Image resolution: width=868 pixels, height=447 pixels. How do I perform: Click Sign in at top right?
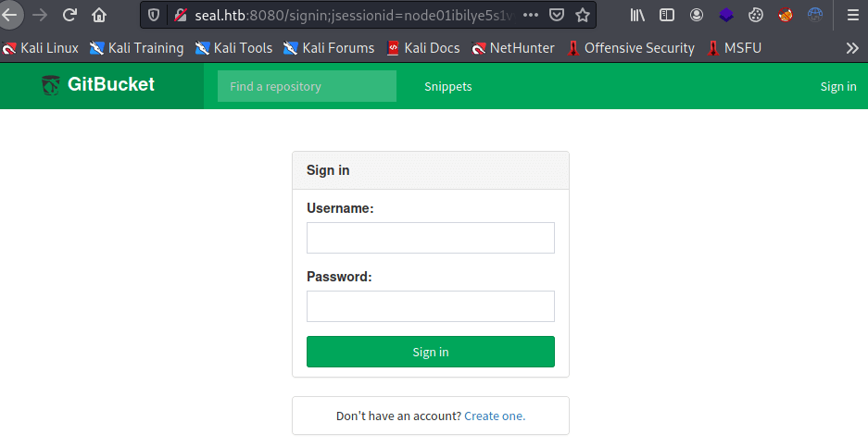pyautogui.click(x=838, y=86)
